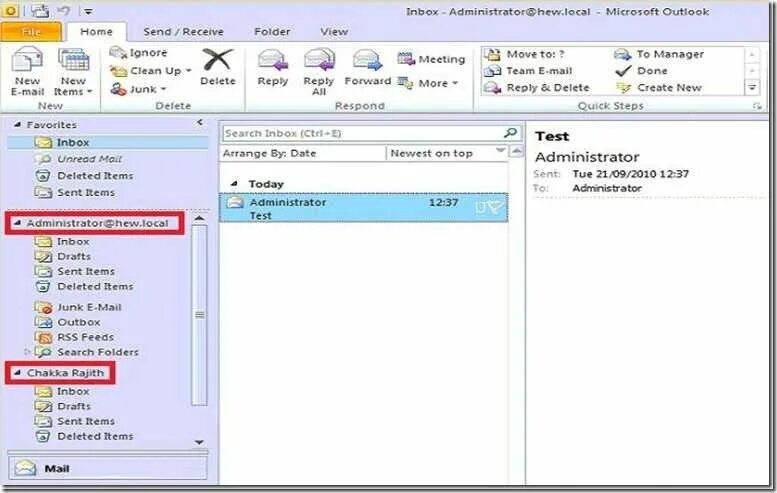This screenshot has width=777, height=493.
Task: Delete the selected message
Action: [218, 68]
